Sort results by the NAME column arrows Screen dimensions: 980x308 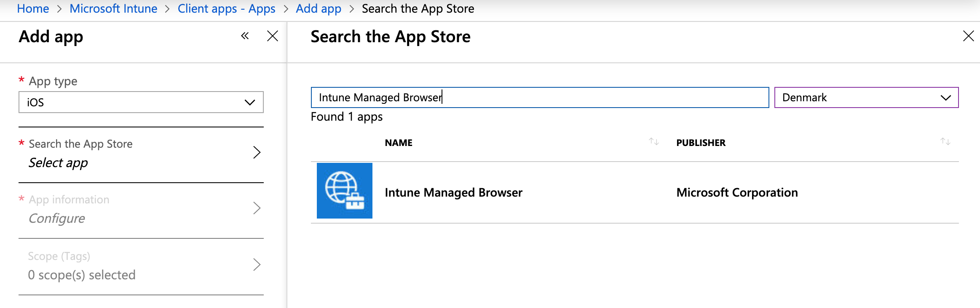coord(654,142)
